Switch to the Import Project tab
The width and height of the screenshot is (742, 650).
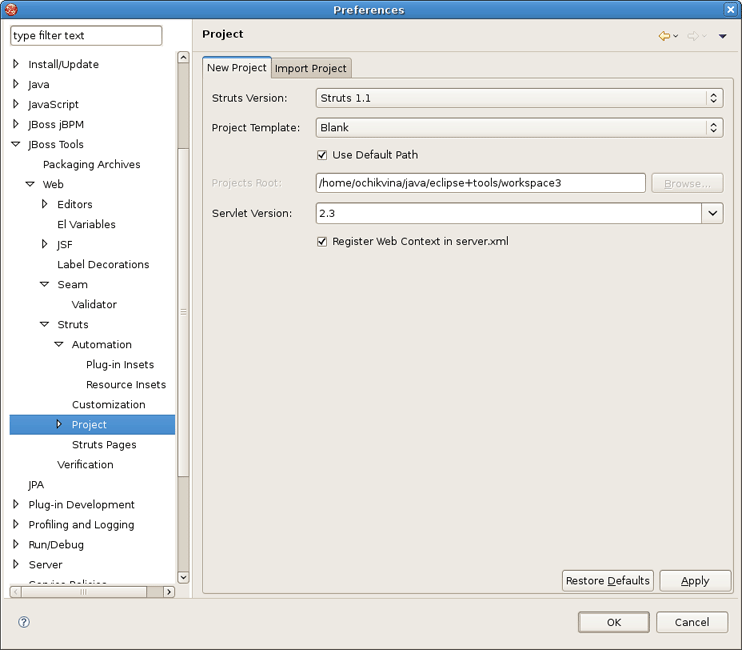(x=311, y=68)
